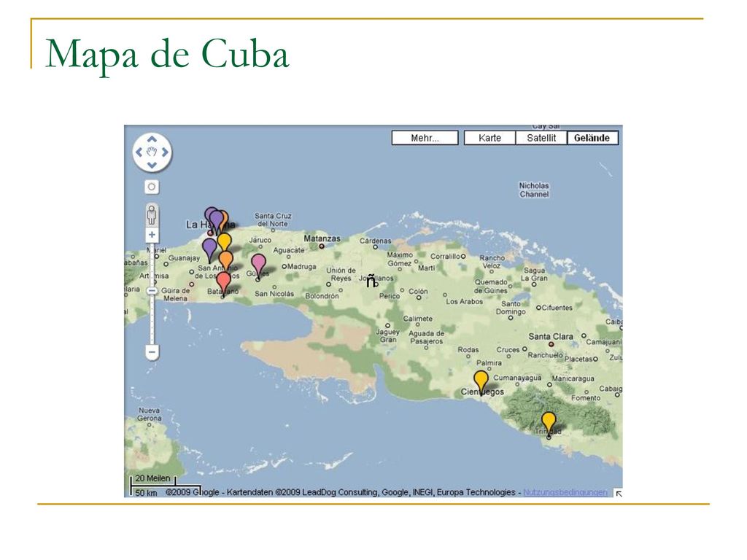
Task: Click the Colón town label
Action: (418, 291)
